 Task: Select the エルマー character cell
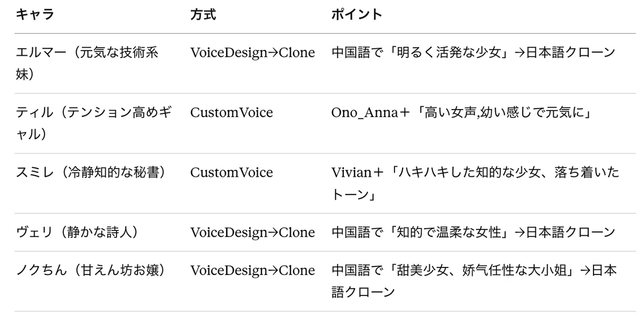pos(87,63)
